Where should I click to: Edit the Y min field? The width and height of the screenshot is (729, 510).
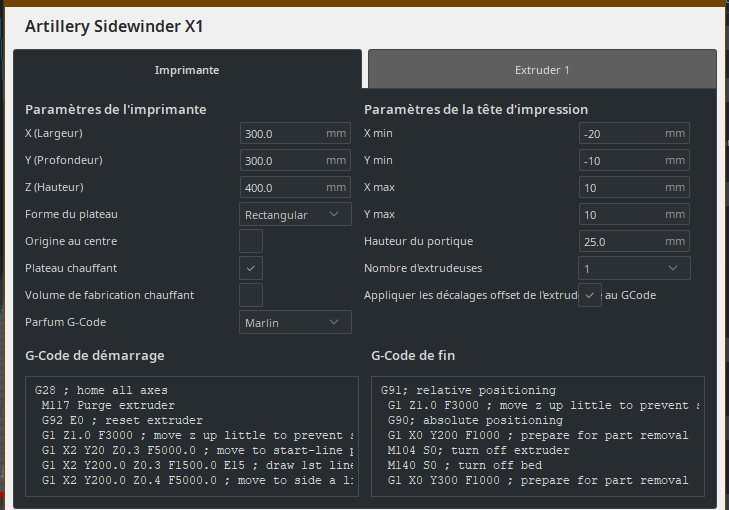click(634, 160)
